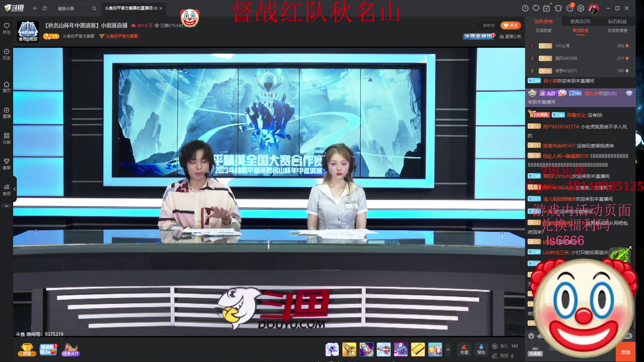
Task: Expand the gift bar with up chevron
Action: tap(448, 350)
